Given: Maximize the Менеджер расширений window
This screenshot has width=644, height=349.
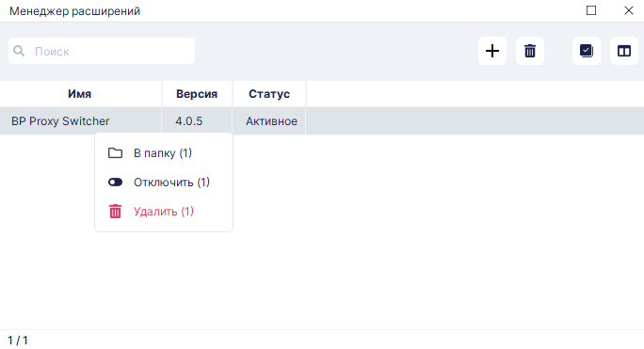Looking at the screenshot, I should pos(591,10).
